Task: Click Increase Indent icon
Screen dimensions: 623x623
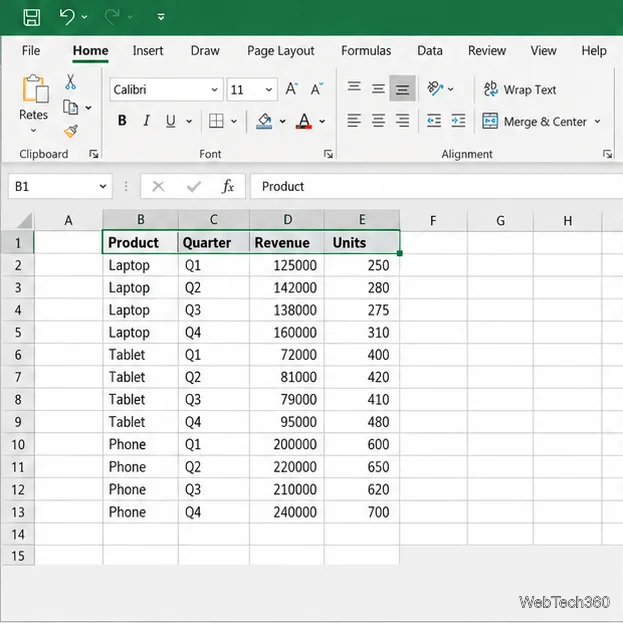Action: (458, 121)
